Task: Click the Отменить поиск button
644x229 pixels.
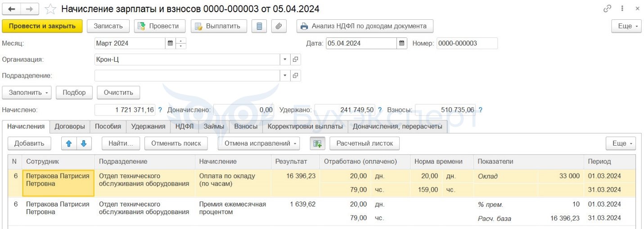Action: tap(176, 143)
